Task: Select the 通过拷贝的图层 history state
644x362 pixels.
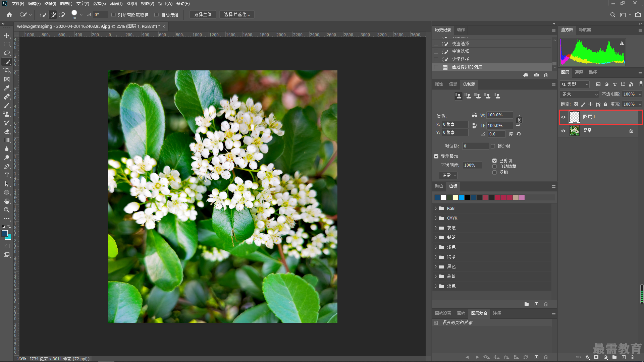Action: pos(492,67)
